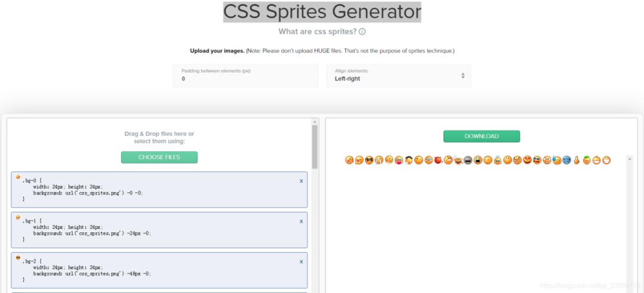This screenshot has height=293, width=644.
Task: Click the '.bg-2 {' selector text
Action: pyautogui.click(x=31, y=261)
